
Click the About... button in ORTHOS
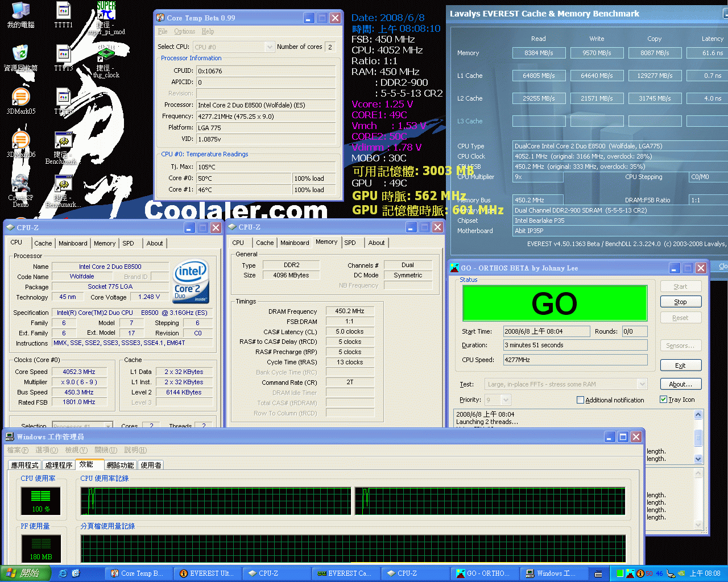coord(680,384)
